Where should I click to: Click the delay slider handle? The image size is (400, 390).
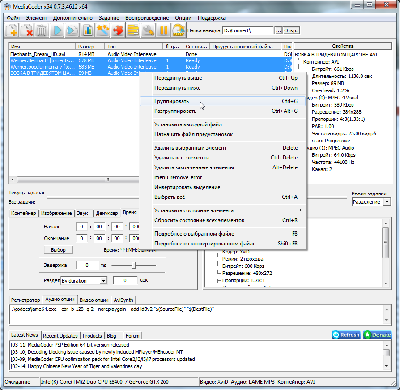pyautogui.click(x=134, y=265)
